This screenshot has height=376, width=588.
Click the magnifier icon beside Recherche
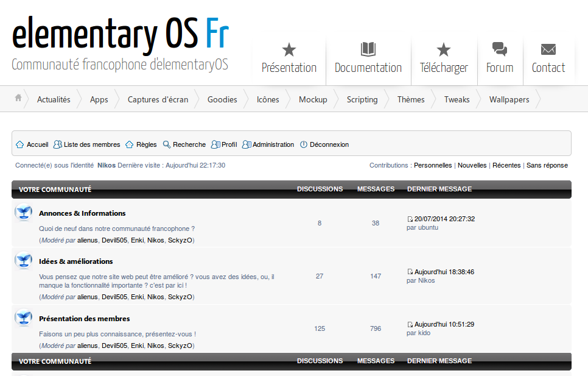pyautogui.click(x=167, y=144)
